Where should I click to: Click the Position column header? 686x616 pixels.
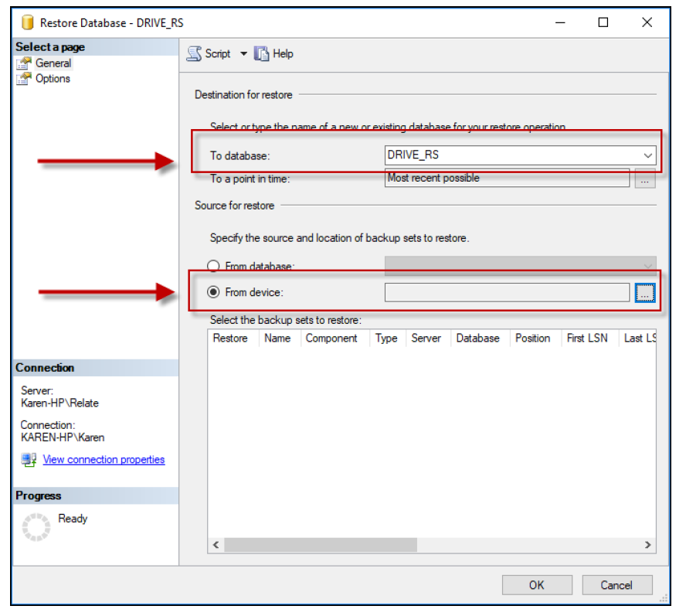[x=532, y=339]
